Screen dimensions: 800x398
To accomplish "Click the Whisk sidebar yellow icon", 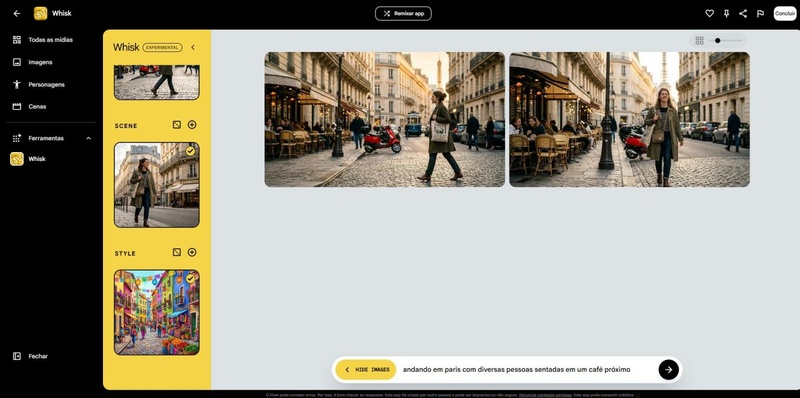I will pyautogui.click(x=17, y=159).
